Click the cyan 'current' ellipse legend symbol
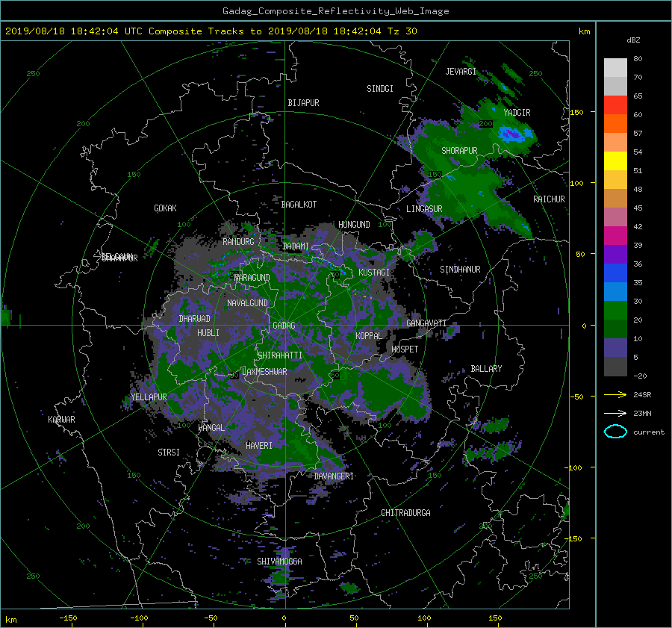 615,432
